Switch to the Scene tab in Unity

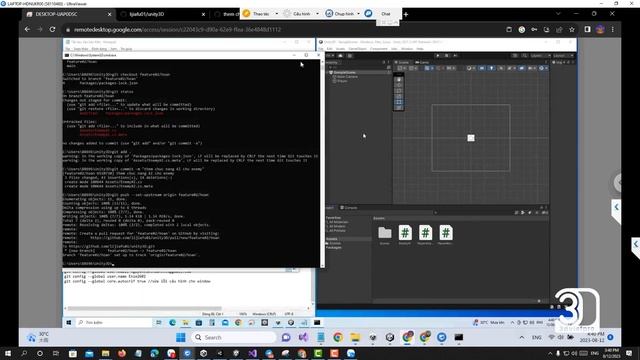click(402, 62)
